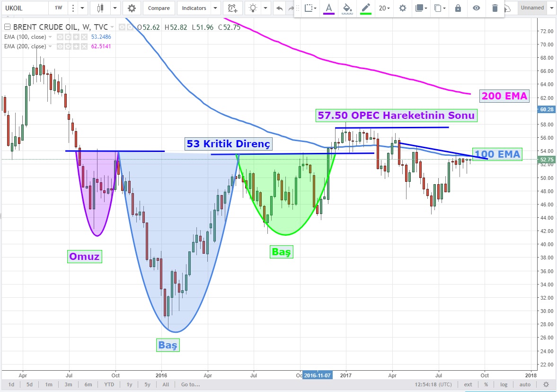
Task: Click the lightbulb ideas icon
Action: tap(254, 8)
